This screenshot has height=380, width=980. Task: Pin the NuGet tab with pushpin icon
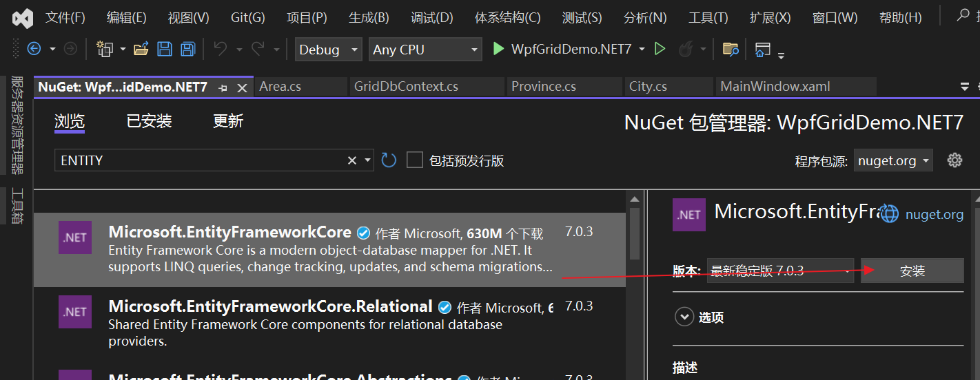pyautogui.click(x=223, y=87)
